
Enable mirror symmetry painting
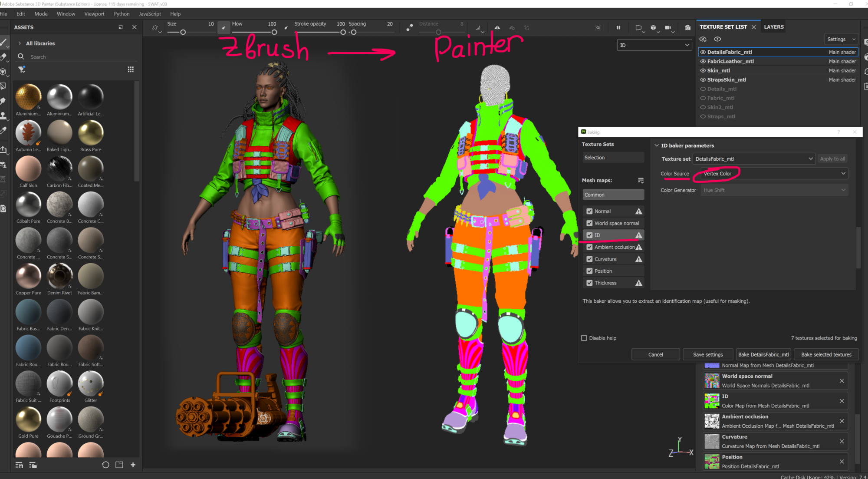497,27
